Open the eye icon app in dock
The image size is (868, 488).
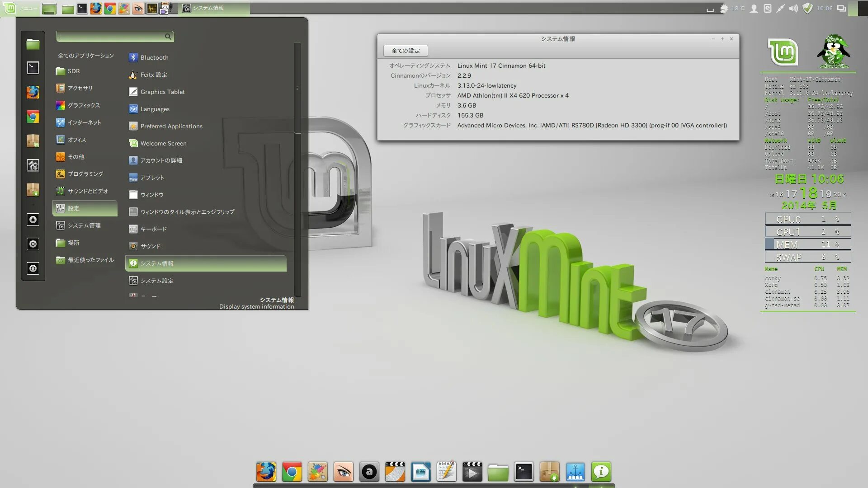click(x=343, y=472)
